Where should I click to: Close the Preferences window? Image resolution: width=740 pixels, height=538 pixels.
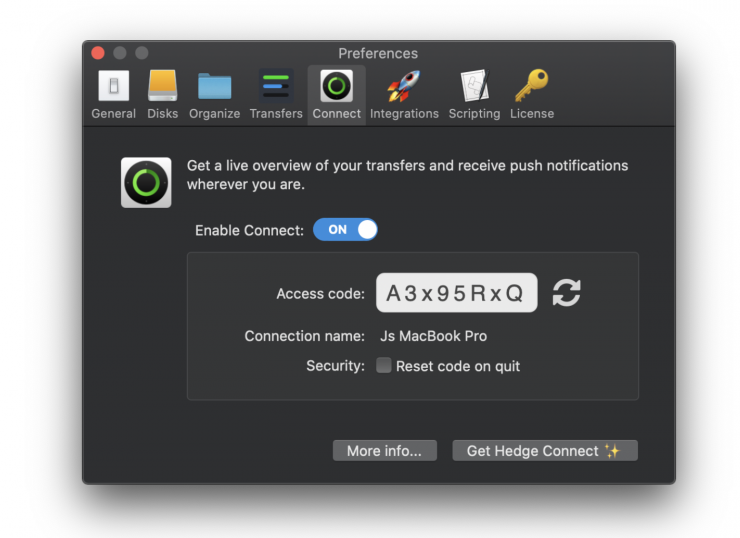click(x=98, y=53)
